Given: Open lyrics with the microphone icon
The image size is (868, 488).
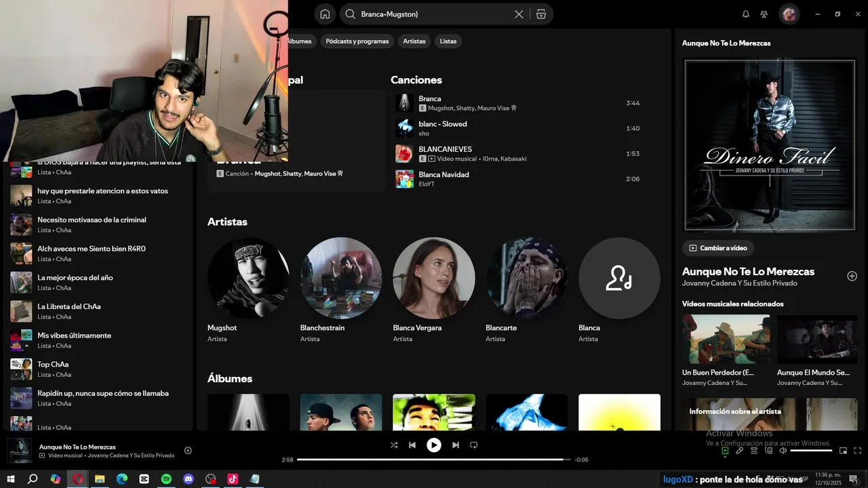Looking at the screenshot, I should 740,451.
